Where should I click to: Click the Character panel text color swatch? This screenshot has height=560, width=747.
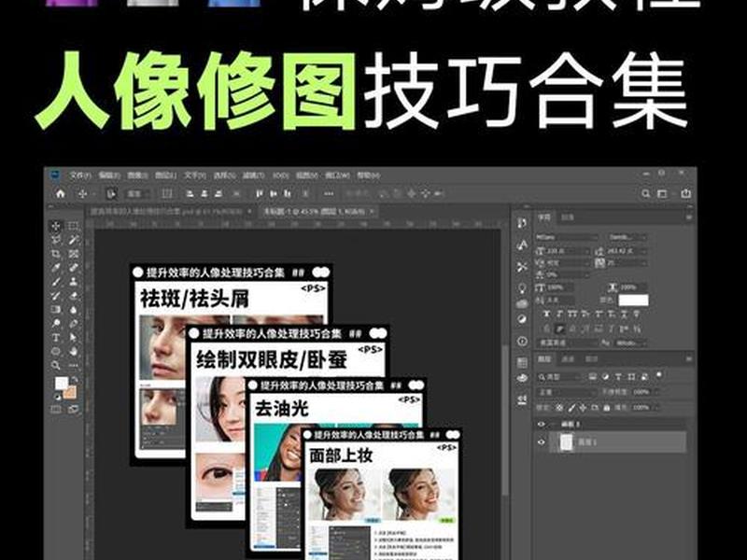click(x=633, y=300)
